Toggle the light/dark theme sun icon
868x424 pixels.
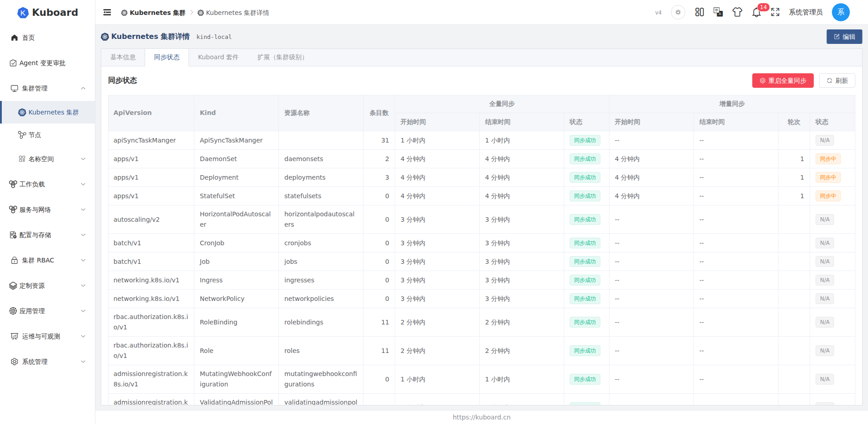678,12
